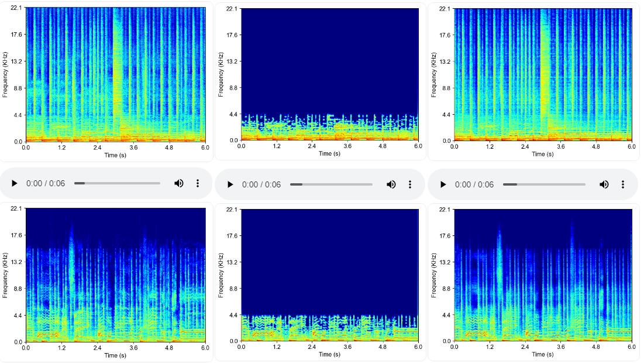This screenshot has width=644, height=363.
Task: Play the middle audio player
Action: [x=230, y=184]
